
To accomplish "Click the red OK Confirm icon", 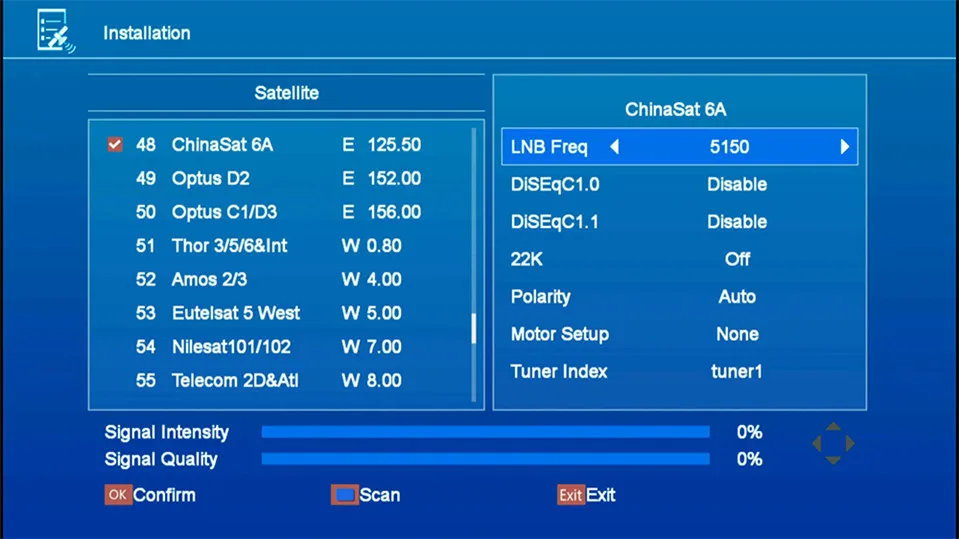I will [118, 494].
